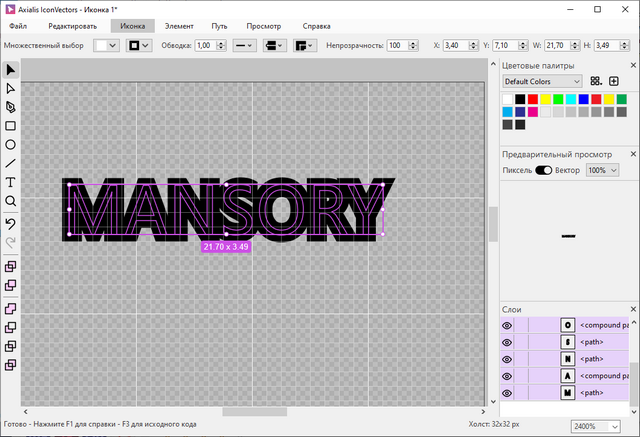This screenshot has width=640, height=437.
Task: Open the Элемент menu
Action: pyautogui.click(x=179, y=26)
